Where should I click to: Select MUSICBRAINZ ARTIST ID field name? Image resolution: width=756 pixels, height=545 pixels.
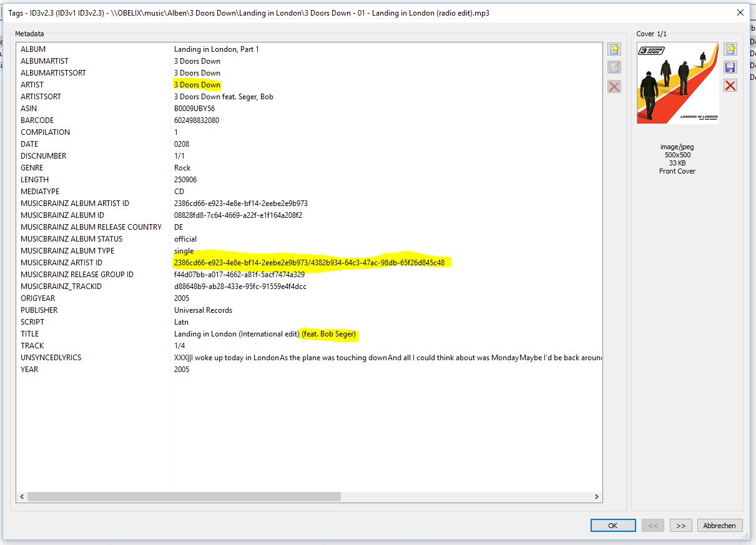(61, 263)
